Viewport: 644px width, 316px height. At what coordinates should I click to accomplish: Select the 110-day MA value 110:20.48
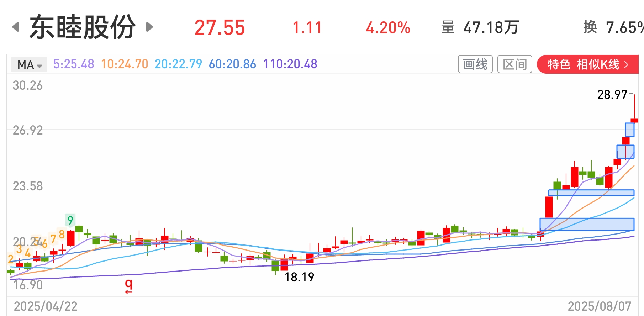[290, 64]
